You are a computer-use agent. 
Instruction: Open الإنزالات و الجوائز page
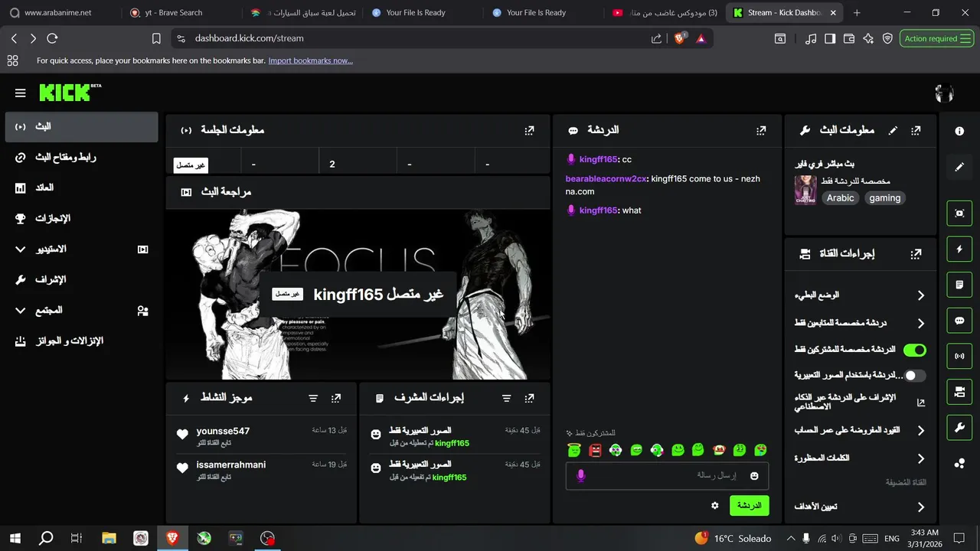click(82, 341)
